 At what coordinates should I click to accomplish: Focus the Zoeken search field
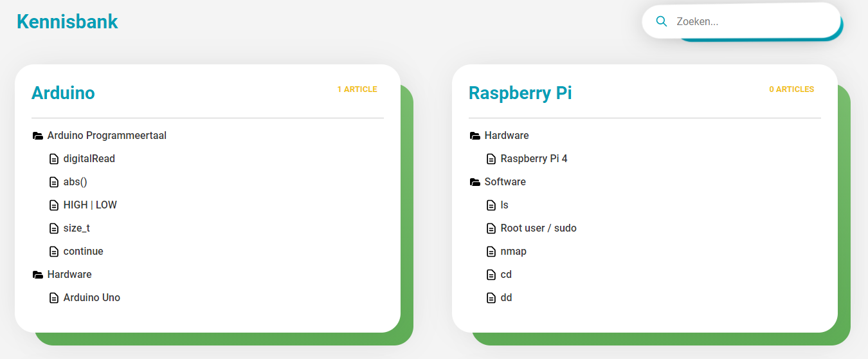(752, 22)
